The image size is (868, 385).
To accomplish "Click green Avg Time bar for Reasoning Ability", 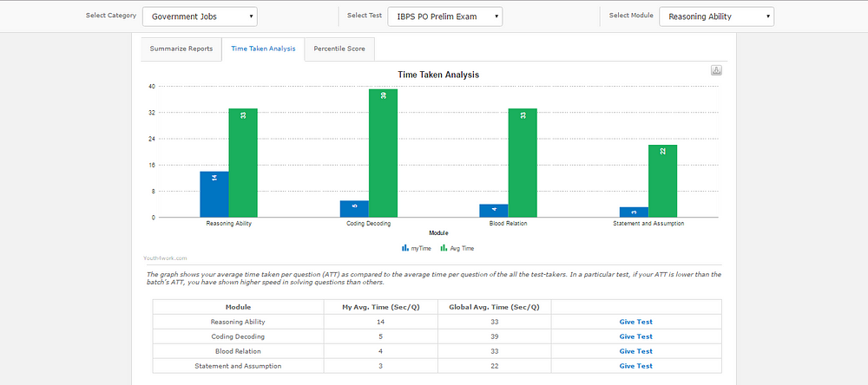I will pos(243,163).
